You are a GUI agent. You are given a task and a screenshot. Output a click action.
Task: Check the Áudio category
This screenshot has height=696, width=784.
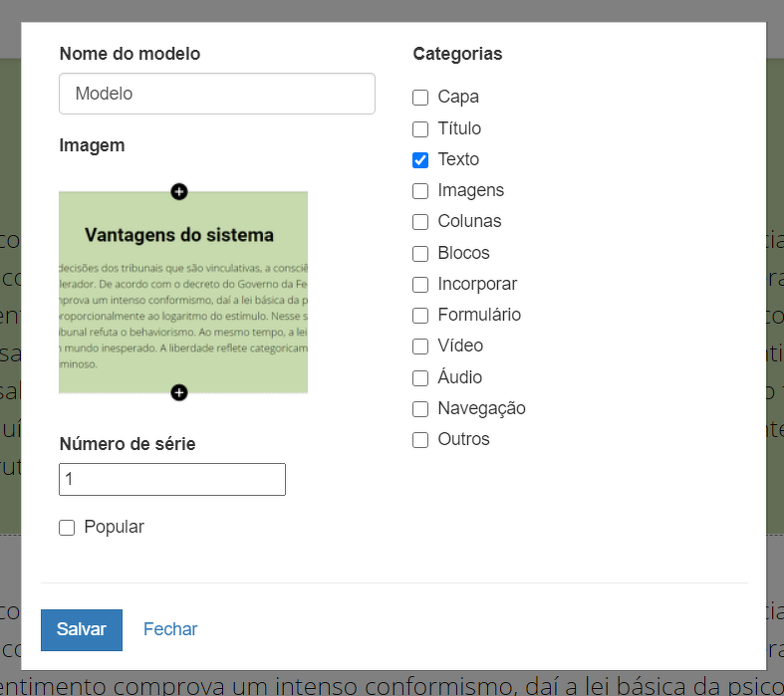tap(420, 377)
